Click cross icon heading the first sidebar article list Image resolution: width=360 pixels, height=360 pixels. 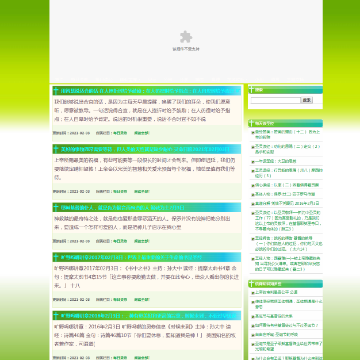(251, 123)
